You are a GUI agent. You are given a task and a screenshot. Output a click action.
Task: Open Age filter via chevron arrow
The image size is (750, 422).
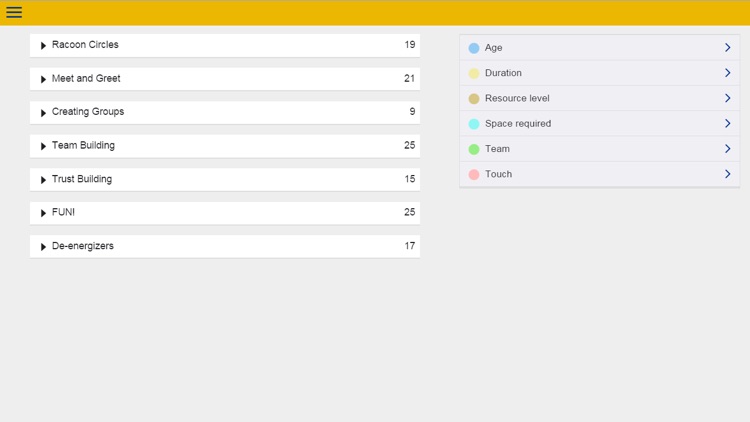[x=727, y=48]
